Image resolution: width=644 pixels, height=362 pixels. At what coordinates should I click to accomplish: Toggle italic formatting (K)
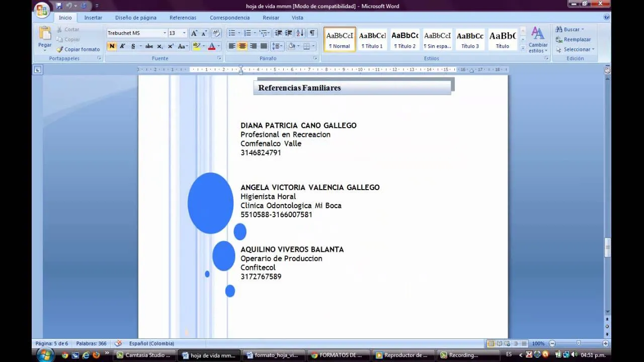tap(122, 46)
